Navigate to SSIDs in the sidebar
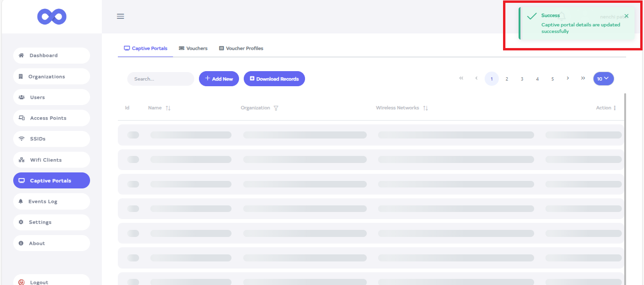The width and height of the screenshot is (644, 285). (x=51, y=139)
